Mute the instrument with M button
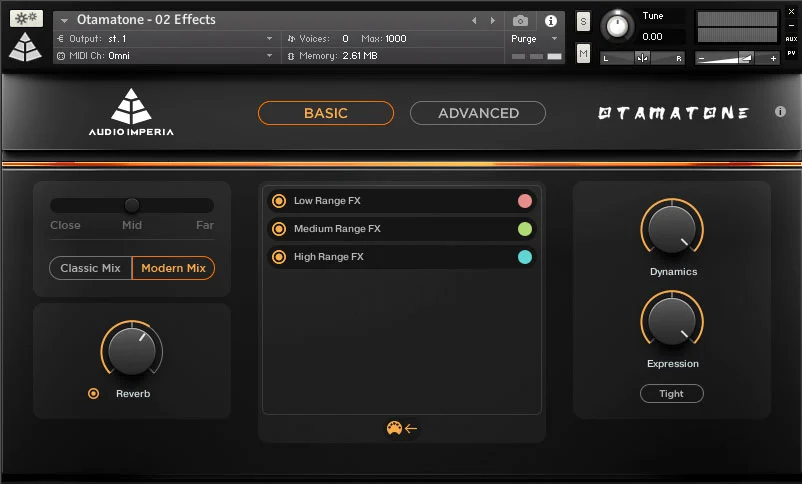This screenshot has width=802, height=484. point(583,53)
